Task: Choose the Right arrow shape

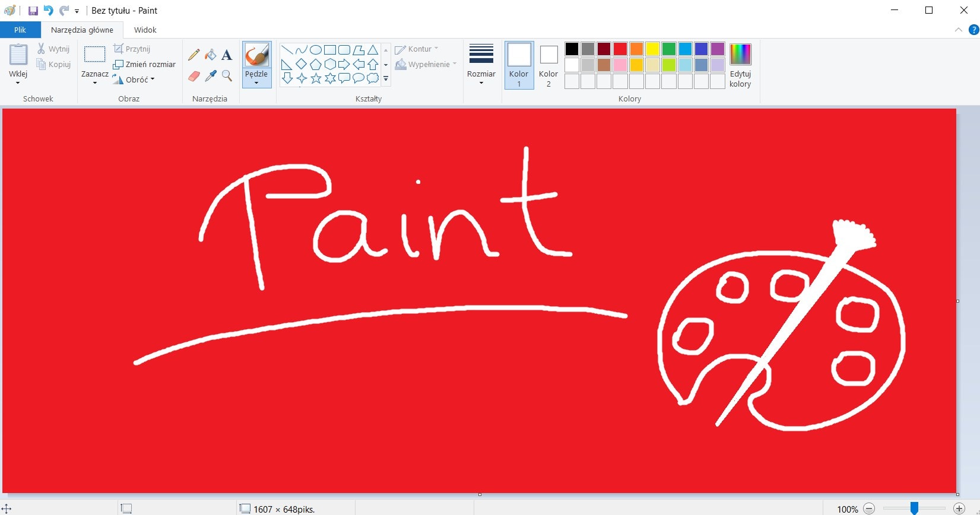Action: click(x=344, y=64)
